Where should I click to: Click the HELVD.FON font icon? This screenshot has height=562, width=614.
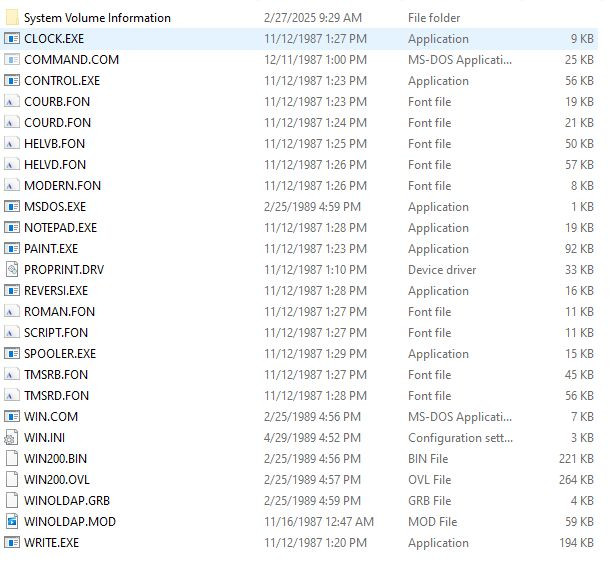click(x=11, y=164)
